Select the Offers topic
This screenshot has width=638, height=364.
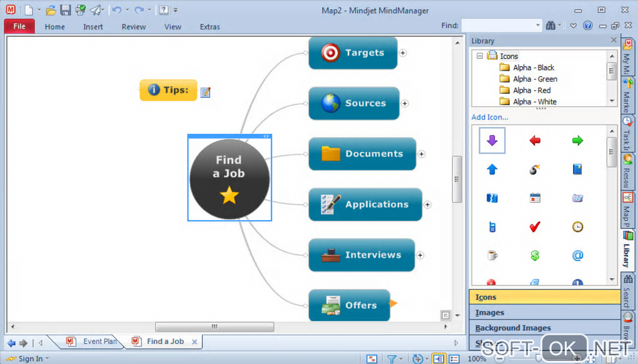click(x=349, y=305)
